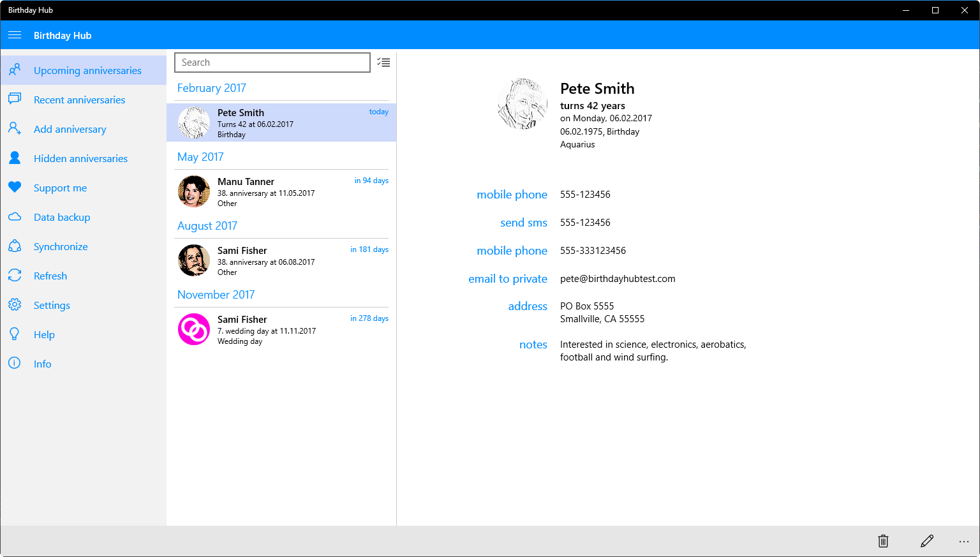Open Settings via the gear icon
Screen dimensions: 980x557
pos(15,305)
